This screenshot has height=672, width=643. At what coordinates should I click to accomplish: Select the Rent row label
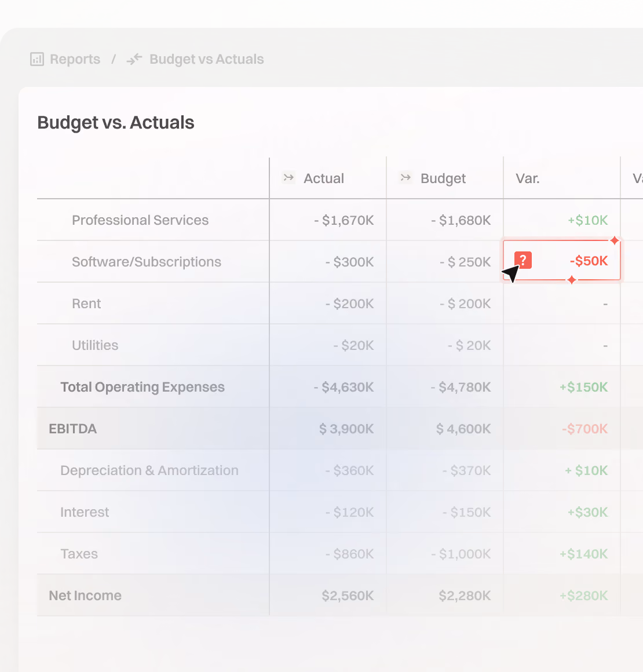[x=86, y=304]
